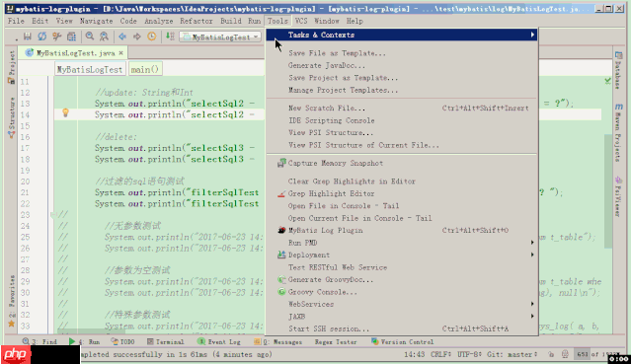Expand the Deployment submenu arrow
This screenshot has width=631, height=364.
[x=532, y=255]
